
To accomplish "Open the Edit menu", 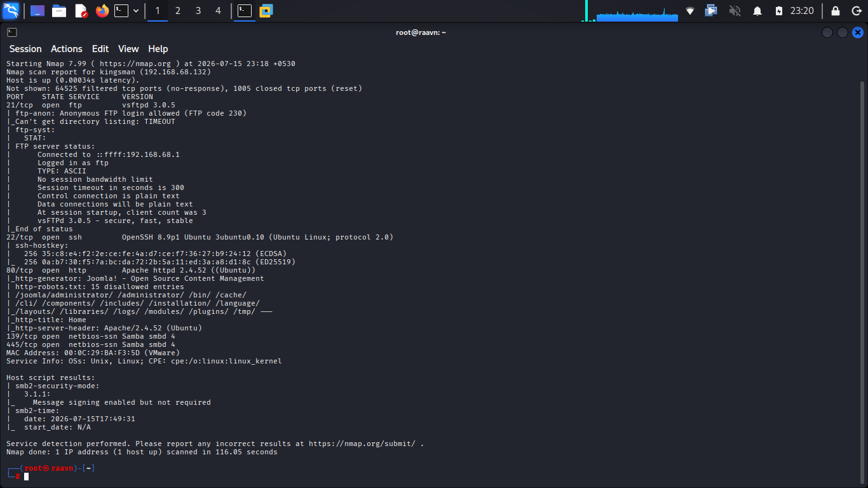I will click(100, 49).
